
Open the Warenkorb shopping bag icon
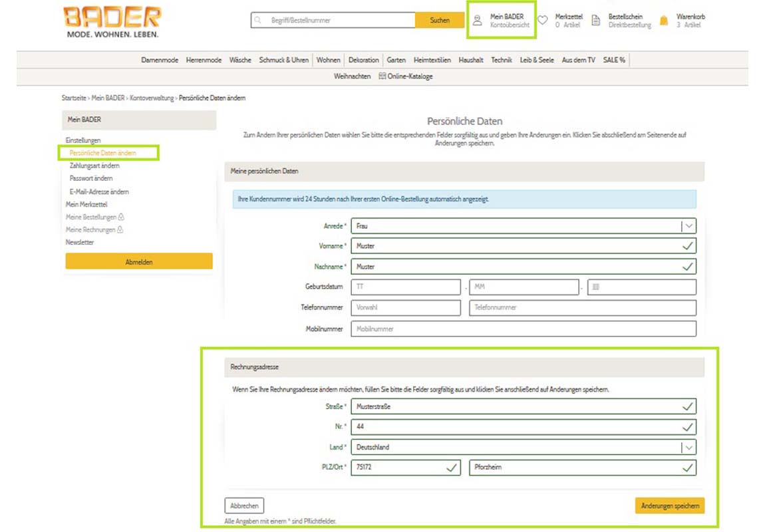click(663, 21)
